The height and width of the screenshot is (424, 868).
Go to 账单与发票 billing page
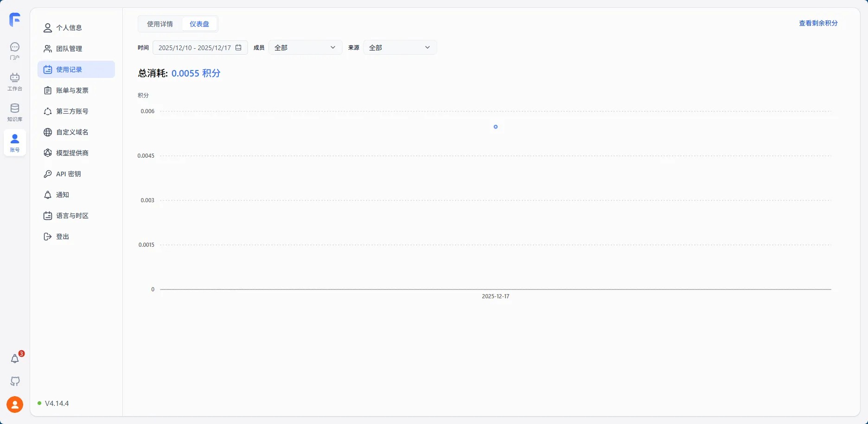click(x=72, y=90)
